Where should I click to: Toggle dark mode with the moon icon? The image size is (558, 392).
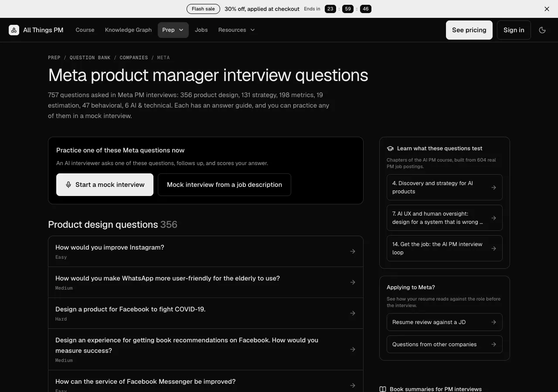(542, 30)
